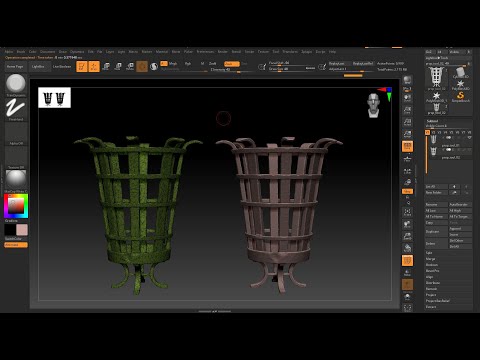Viewport: 480px width, 360px height.
Task: Toggle Perspective on the right shelf
Action: click(x=407, y=146)
